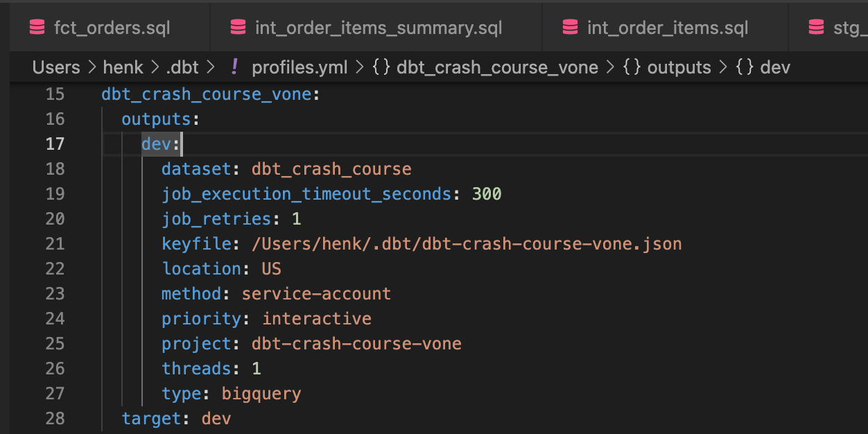Image resolution: width=868 pixels, height=434 pixels.
Task: Open the profiles.yml breadcrumb item
Action: pos(300,67)
